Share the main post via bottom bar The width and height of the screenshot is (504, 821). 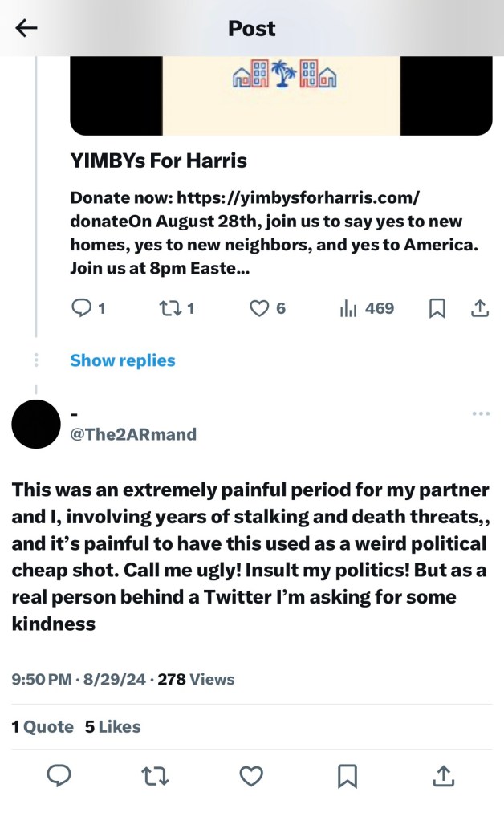coord(444,775)
